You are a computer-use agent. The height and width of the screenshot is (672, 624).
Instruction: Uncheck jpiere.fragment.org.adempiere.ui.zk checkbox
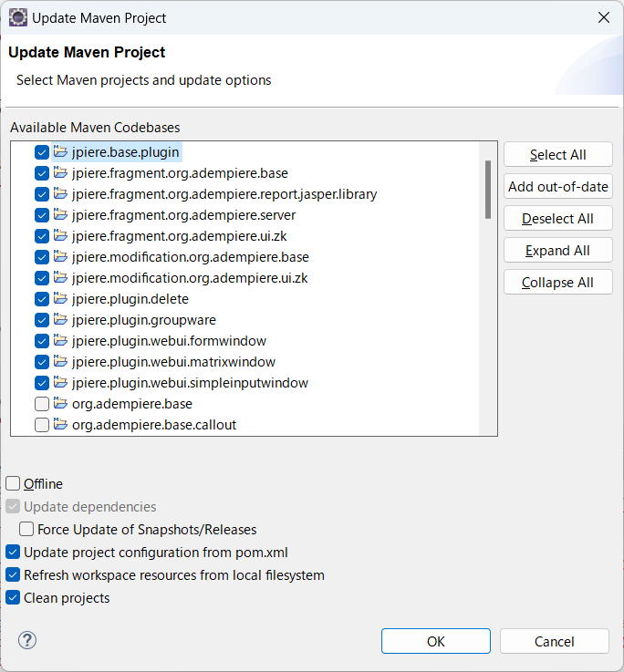pos(42,236)
